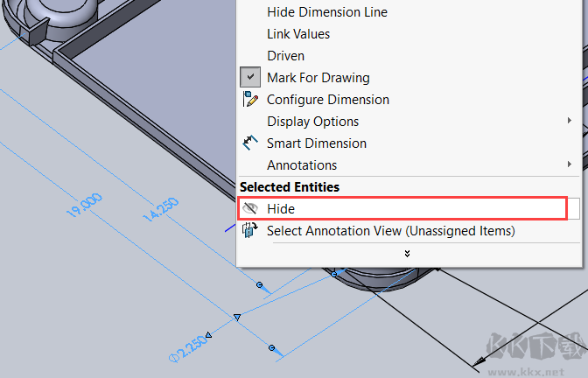Expand the Display Options submenu arrow

[x=570, y=122]
